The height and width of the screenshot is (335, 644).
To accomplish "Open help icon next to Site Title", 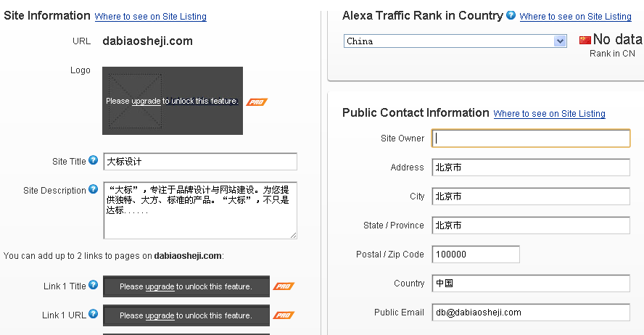I will [x=94, y=160].
